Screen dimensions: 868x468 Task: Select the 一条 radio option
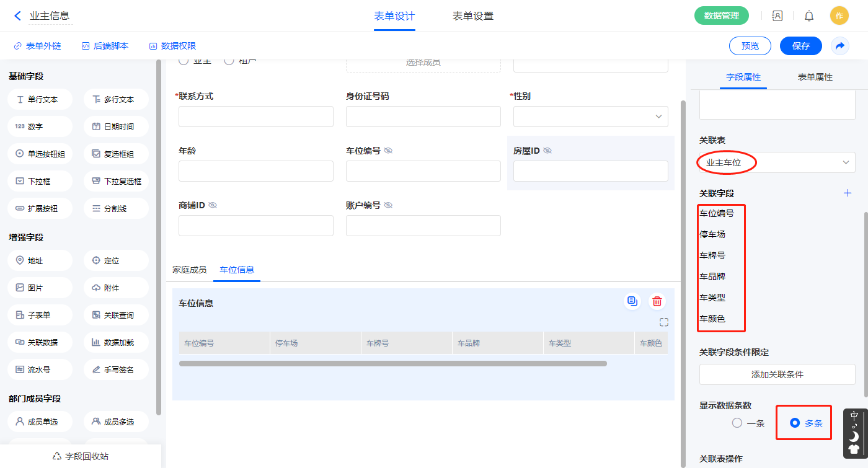737,423
